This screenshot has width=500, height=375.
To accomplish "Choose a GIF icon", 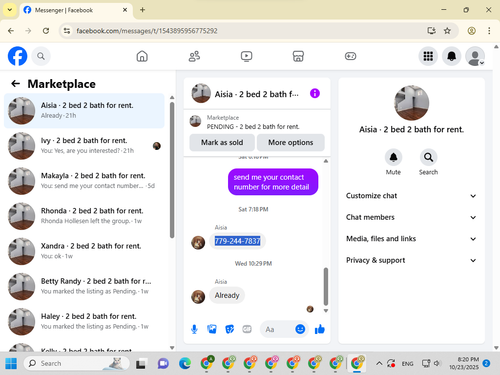I will tap(247, 329).
